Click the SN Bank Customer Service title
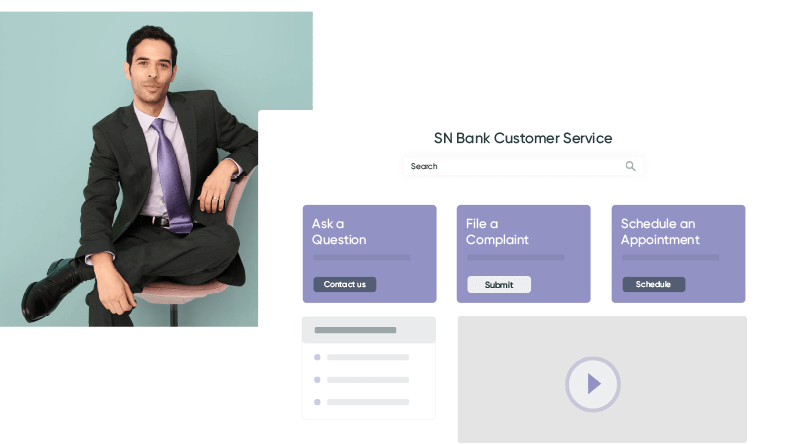Screen dimensions: 790x444 click(x=523, y=138)
